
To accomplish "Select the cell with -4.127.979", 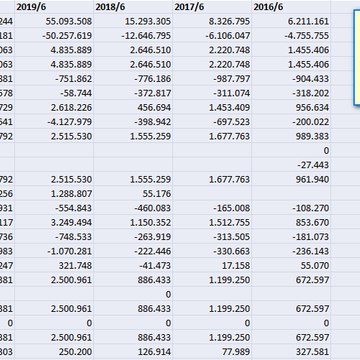I will [54, 122].
